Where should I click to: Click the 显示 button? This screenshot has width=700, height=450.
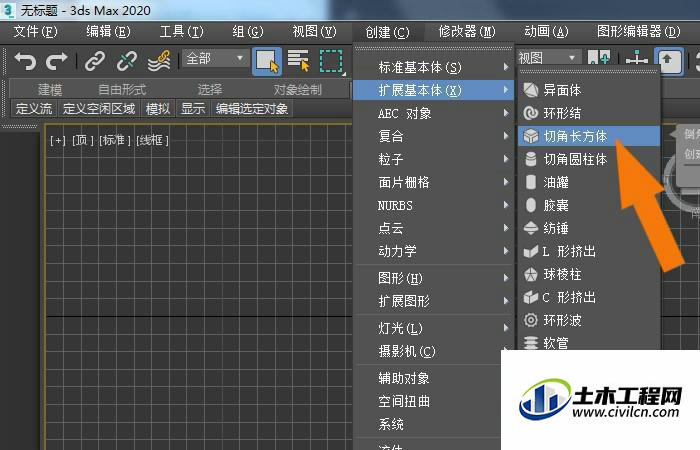[193, 108]
